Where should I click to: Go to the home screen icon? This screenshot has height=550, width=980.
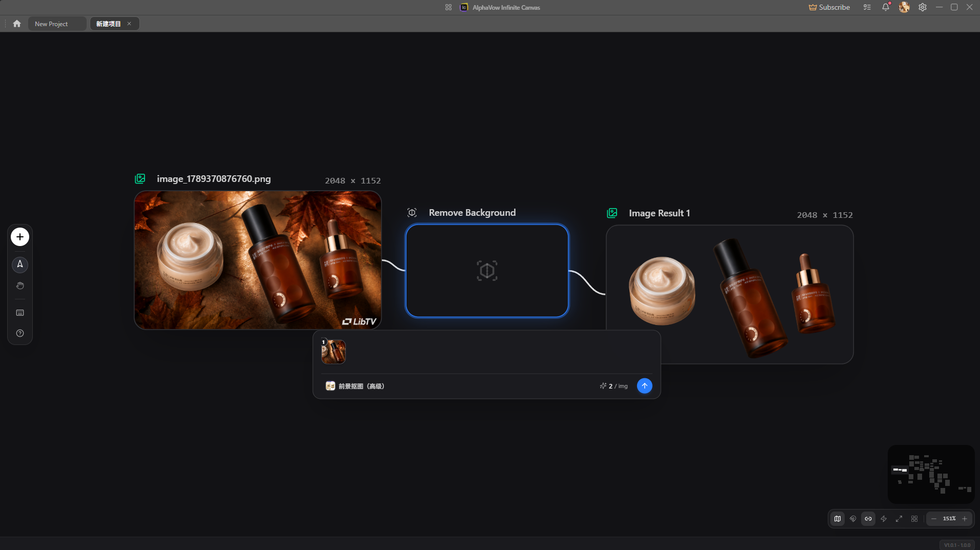coord(17,24)
